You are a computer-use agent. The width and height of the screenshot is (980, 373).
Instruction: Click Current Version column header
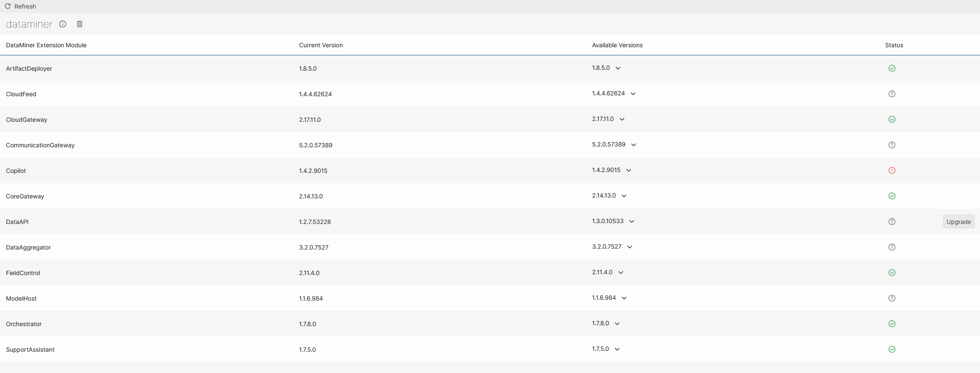(321, 45)
